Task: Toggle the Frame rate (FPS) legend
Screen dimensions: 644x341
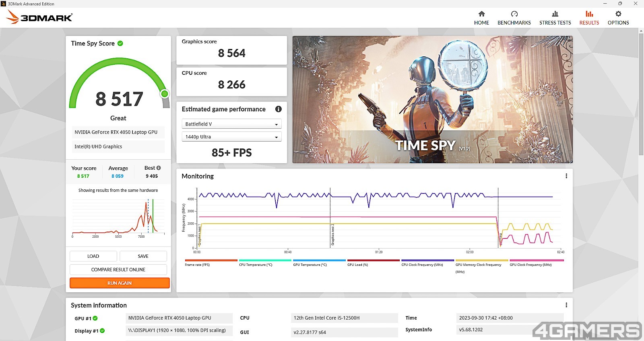Action: point(211,263)
